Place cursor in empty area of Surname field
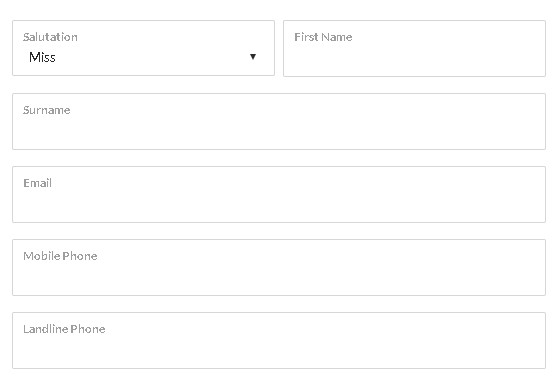This screenshot has width=559, height=380. coord(279,132)
